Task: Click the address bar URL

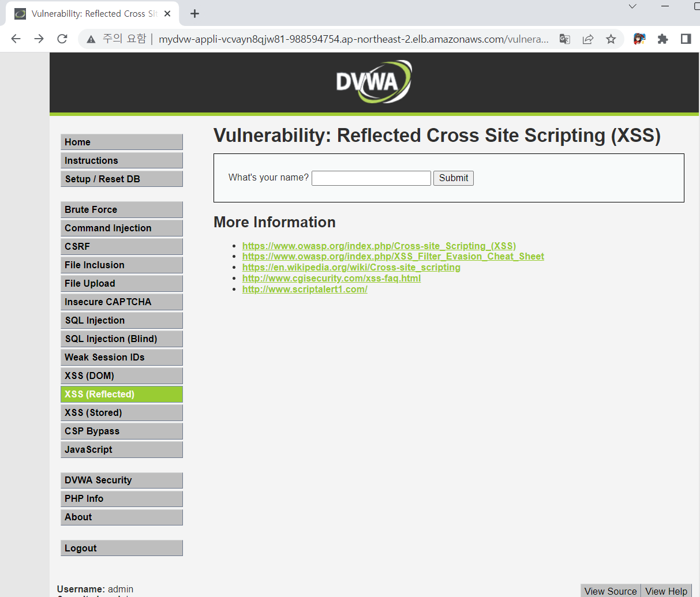Action: click(x=353, y=39)
